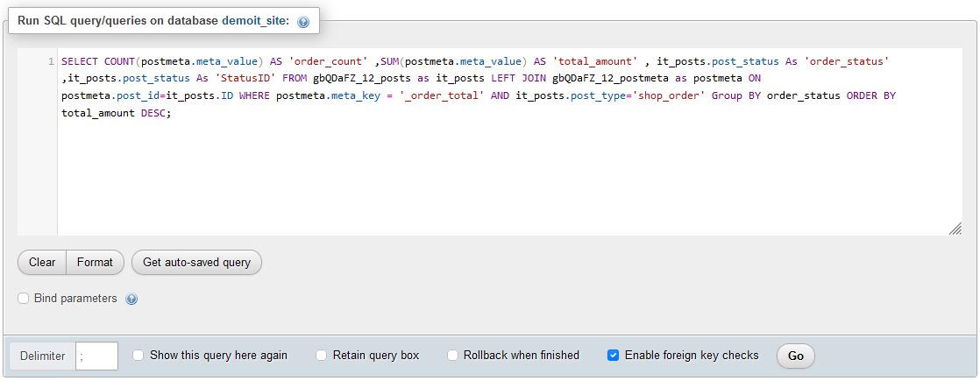Format the SQL query
The height and width of the screenshot is (381, 980).
click(x=95, y=263)
